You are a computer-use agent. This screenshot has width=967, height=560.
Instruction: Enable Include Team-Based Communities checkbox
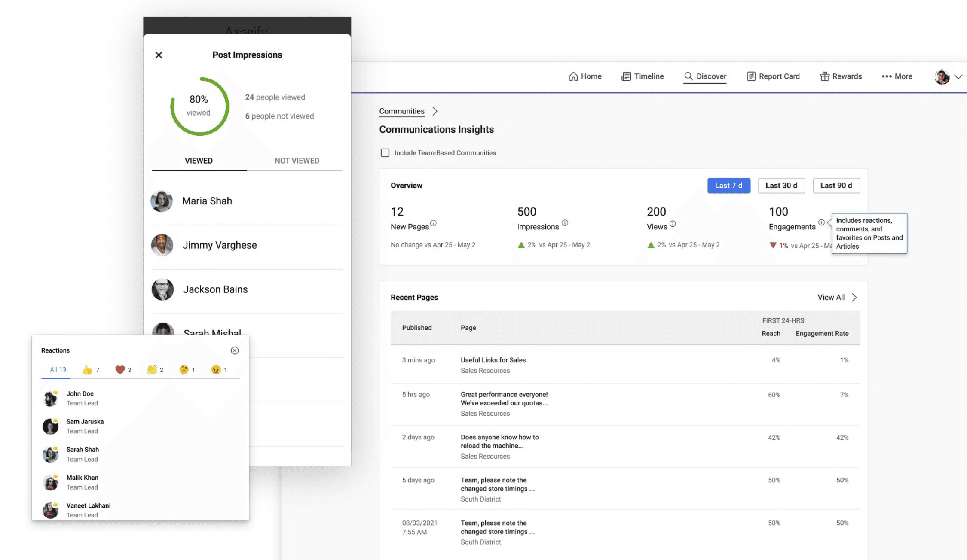[x=385, y=153]
